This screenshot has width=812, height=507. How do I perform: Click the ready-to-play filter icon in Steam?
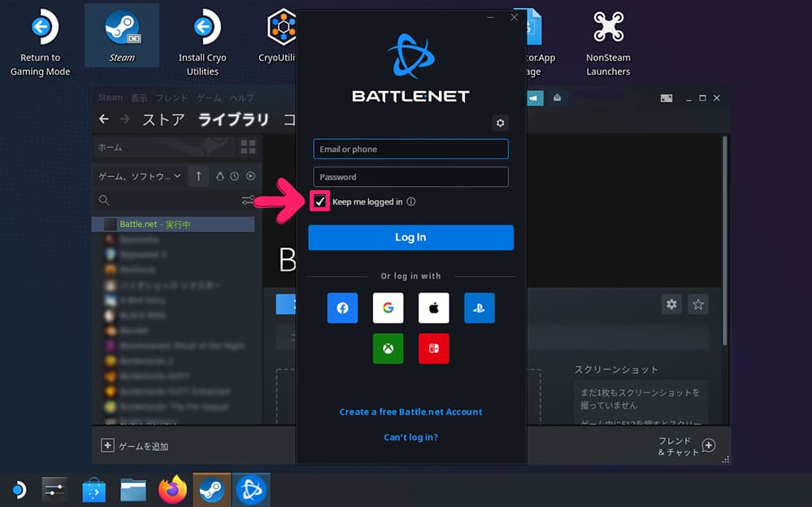(x=250, y=176)
